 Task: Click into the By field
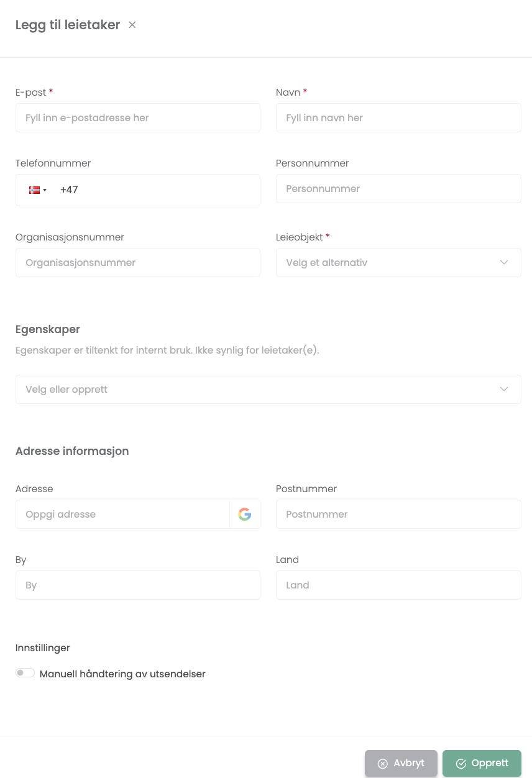click(x=137, y=585)
